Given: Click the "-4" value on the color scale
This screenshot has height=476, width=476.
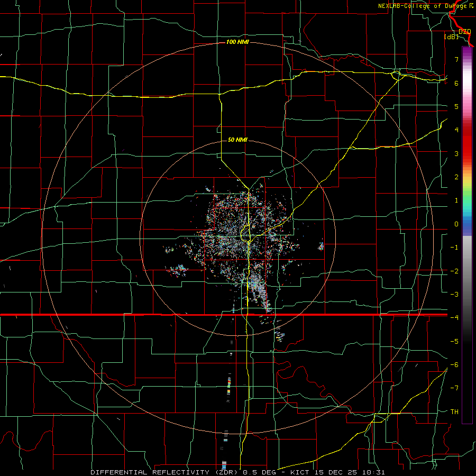Looking at the screenshot, I should pyautogui.click(x=454, y=317).
